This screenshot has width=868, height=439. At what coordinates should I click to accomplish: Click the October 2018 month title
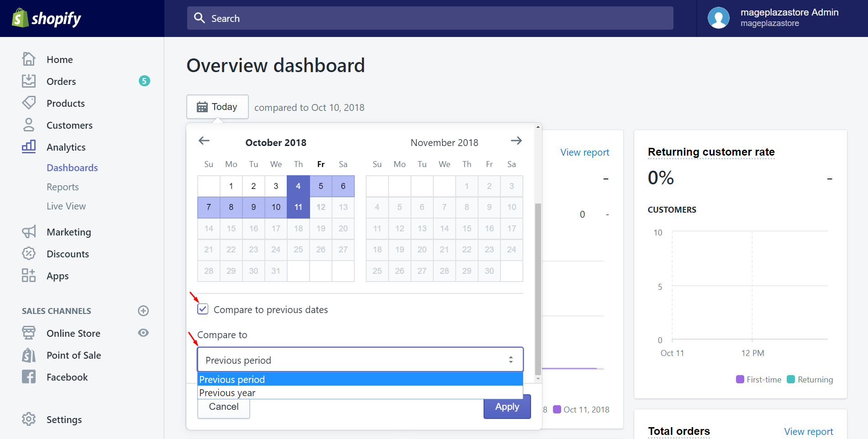(x=276, y=143)
